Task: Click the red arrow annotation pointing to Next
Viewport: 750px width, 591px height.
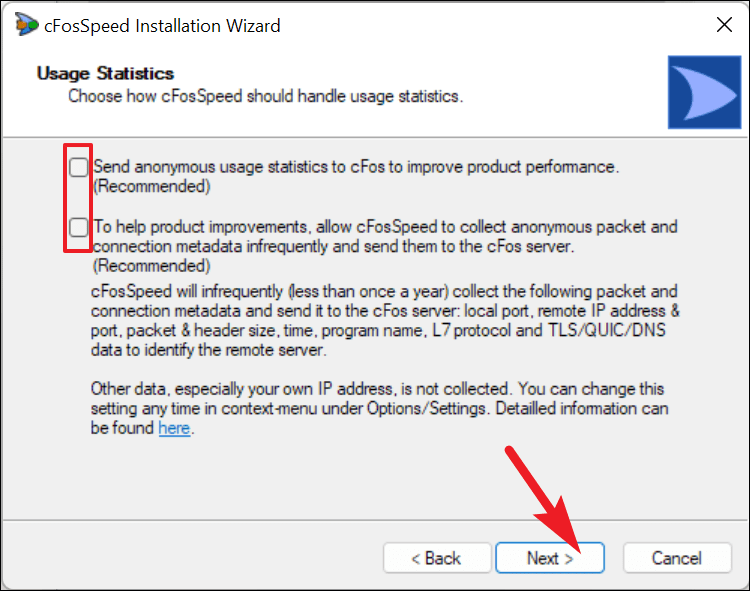Action: 543,500
